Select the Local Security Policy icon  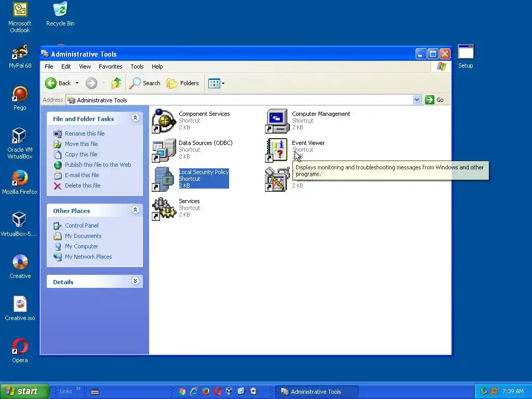pyautogui.click(x=164, y=179)
